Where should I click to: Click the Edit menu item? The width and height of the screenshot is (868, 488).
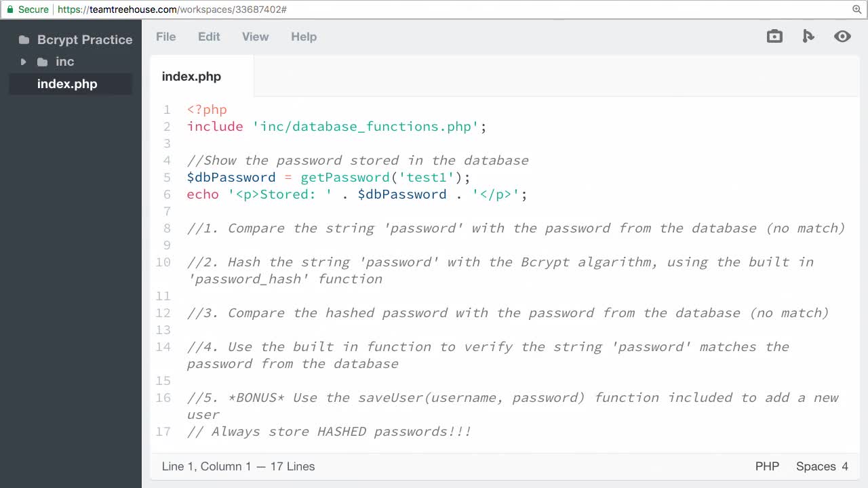pos(208,37)
